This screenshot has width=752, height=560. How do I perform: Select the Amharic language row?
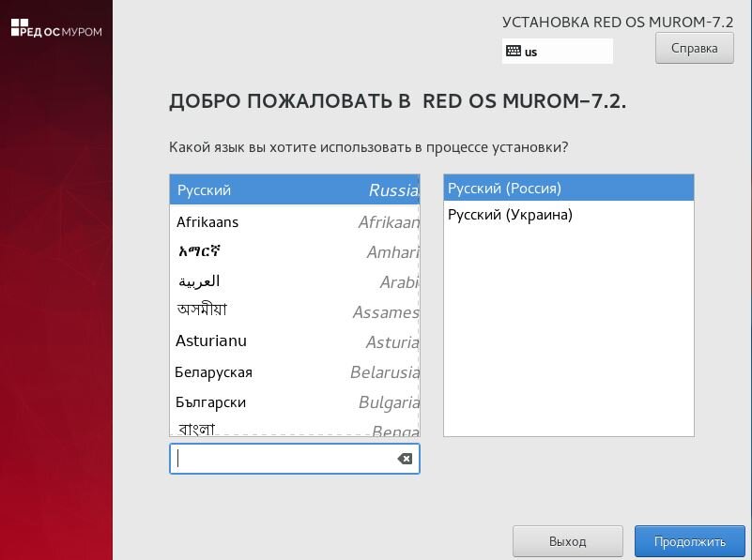[295, 252]
